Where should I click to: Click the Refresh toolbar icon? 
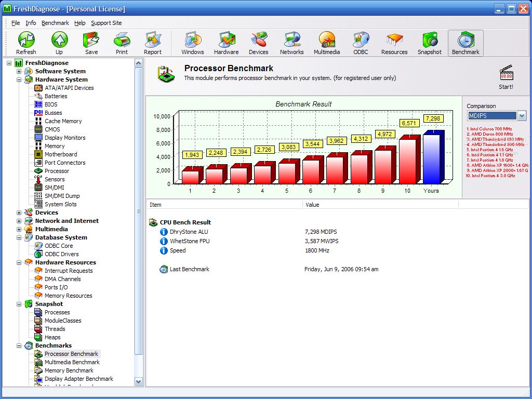[x=26, y=42]
